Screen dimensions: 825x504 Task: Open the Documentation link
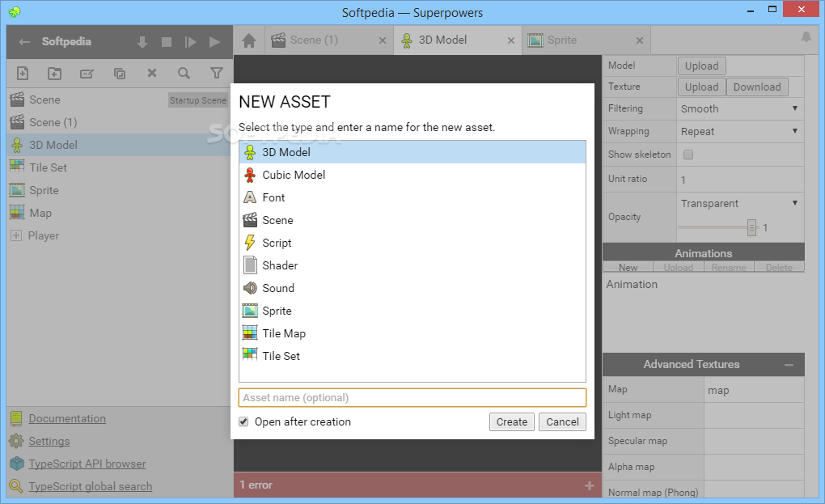[67, 419]
